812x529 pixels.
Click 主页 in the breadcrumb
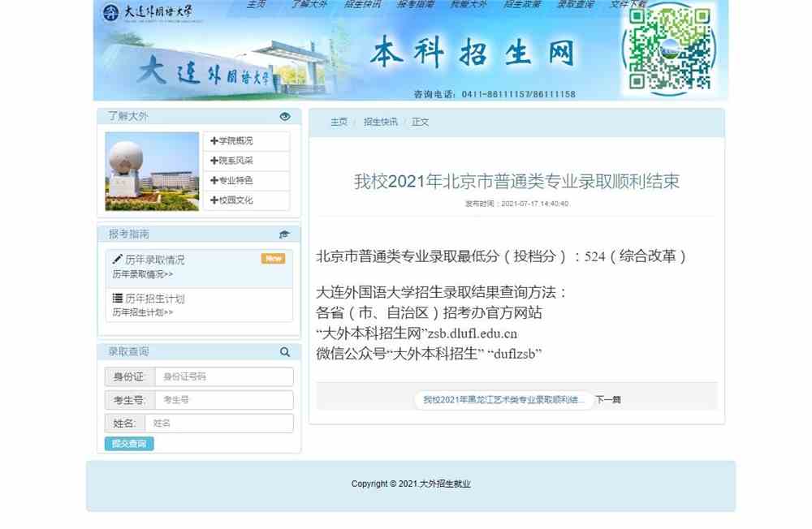pyautogui.click(x=339, y=123)
